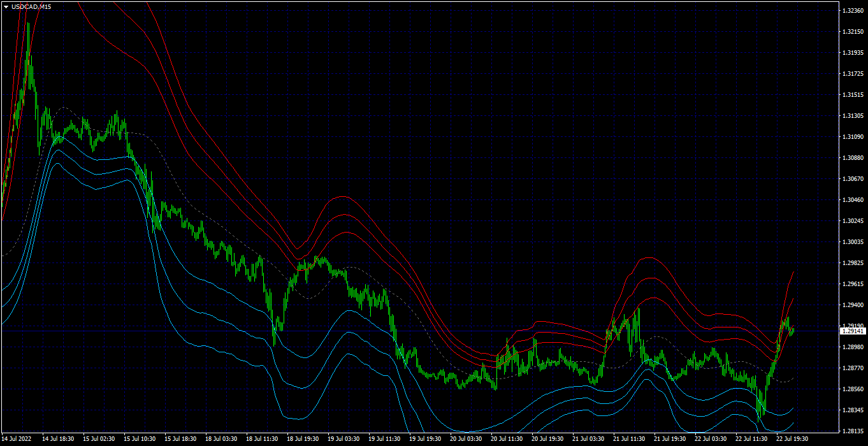
Task: Select the 22 Jul 19:30 time marker
Action: point(792,439)
